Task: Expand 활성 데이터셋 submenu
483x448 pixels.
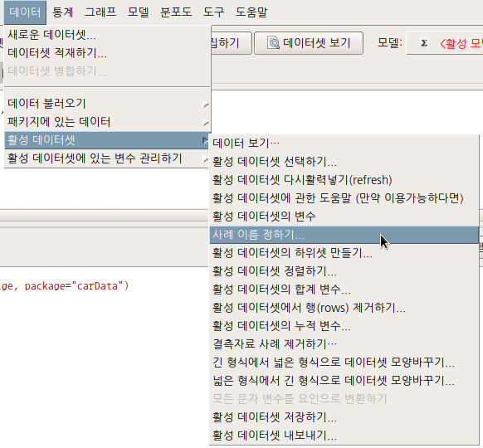Action: point(107,140)
